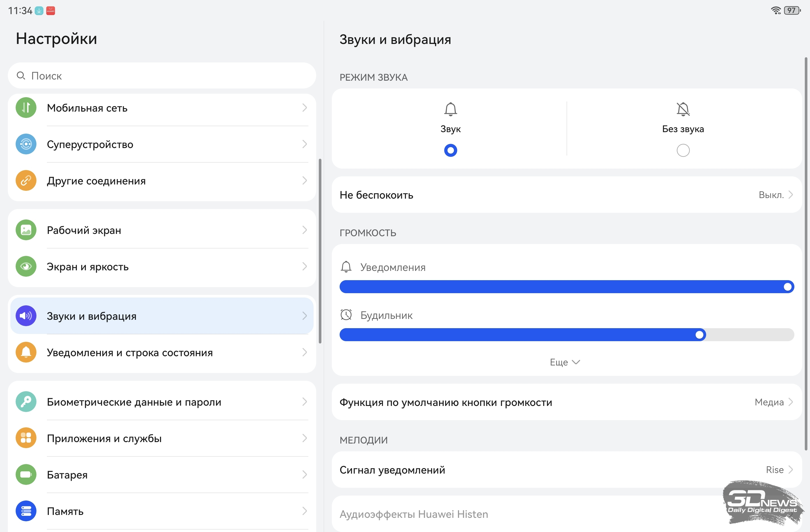The width and height of the screenshot is (810, 532).
Task: Open volume button default function Медиа option
Action: point(567,402)
